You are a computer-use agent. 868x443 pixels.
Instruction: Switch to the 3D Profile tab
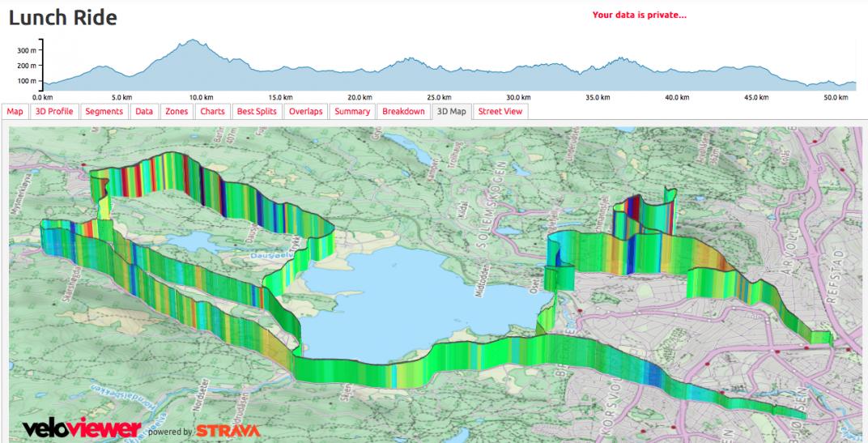(x=54, y=112)
